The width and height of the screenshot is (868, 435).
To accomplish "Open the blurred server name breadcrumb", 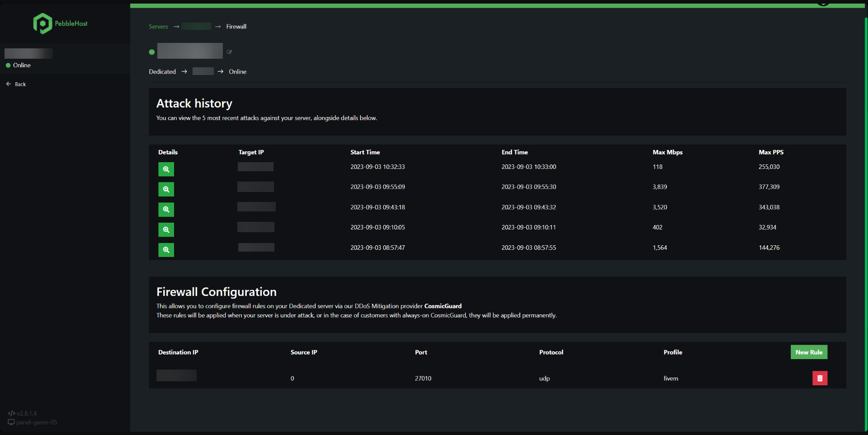I will pyautogui.click(x=196, y=27).
